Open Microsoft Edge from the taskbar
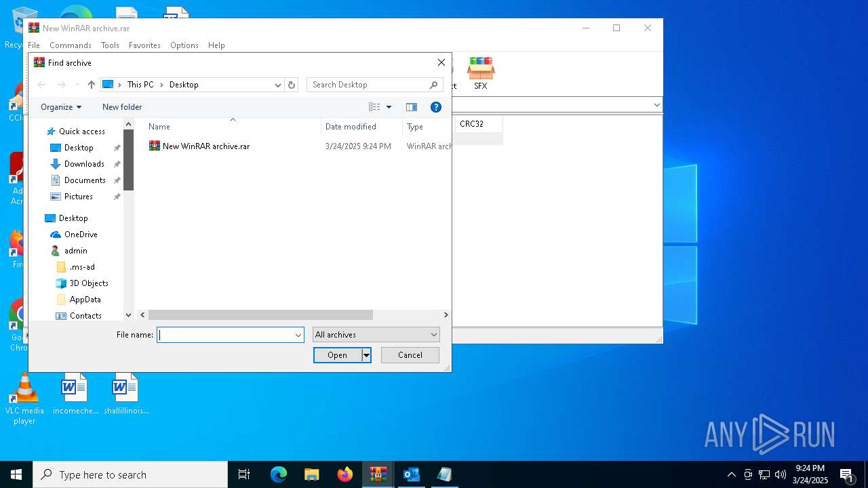 [x=279, y=474]
